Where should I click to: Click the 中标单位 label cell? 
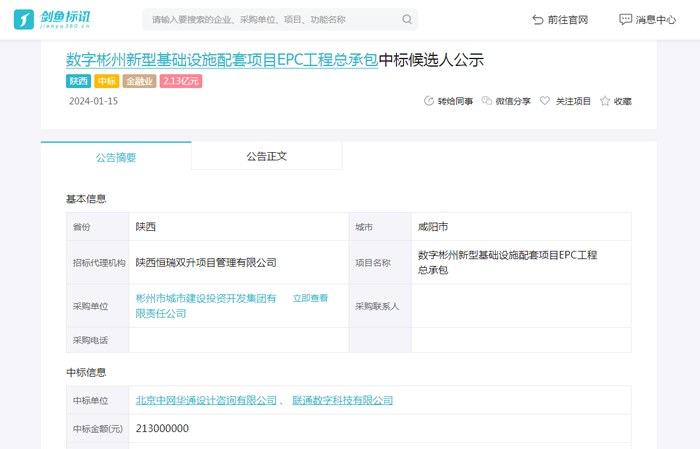[x=98, y=400]
